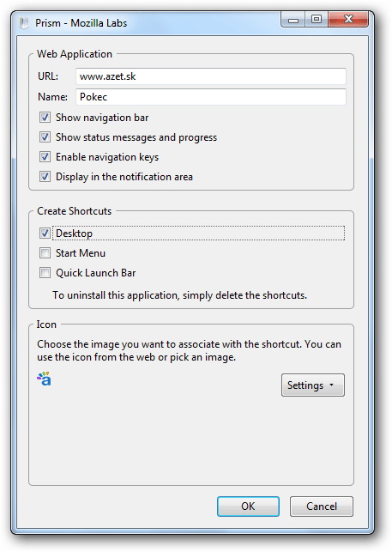The height and width of the screenshot is (552, 392).
Task: Disable Enable navigation keys option
Action: pos(45,156)
